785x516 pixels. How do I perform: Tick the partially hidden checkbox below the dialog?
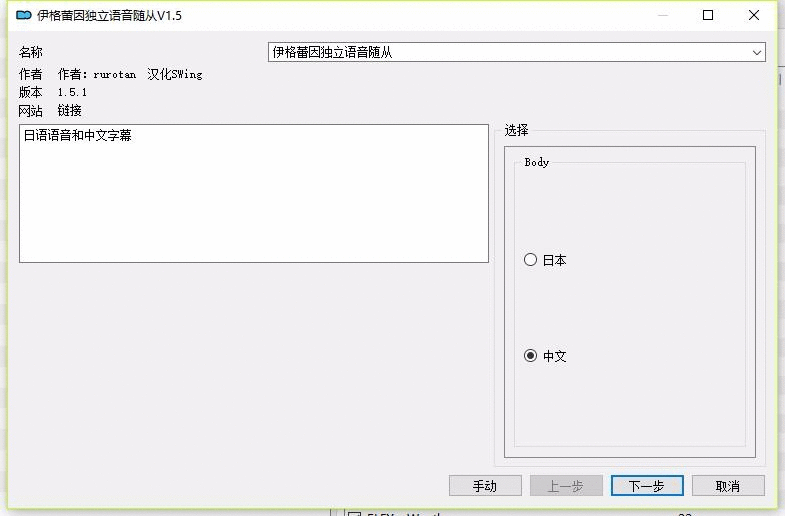pyautogui.click(x=354, y=513)
